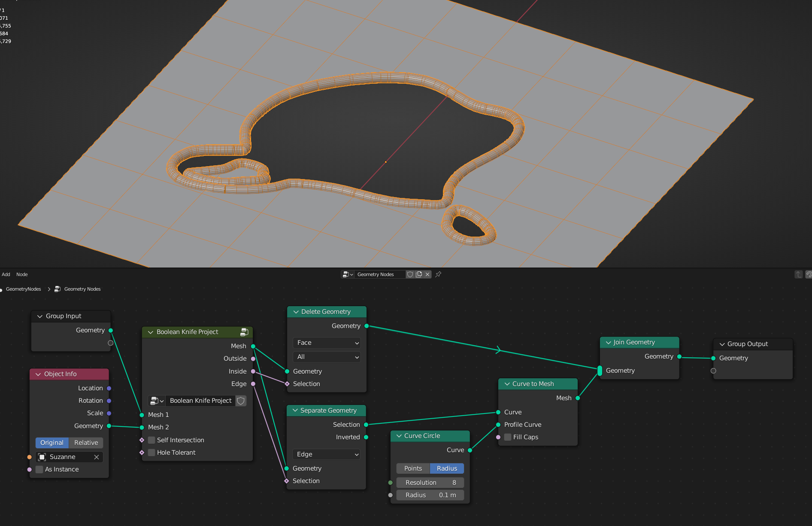Go to parent node tree arrow icon
The width and height of the screenshot is (812, 526).
click(798, 274)
